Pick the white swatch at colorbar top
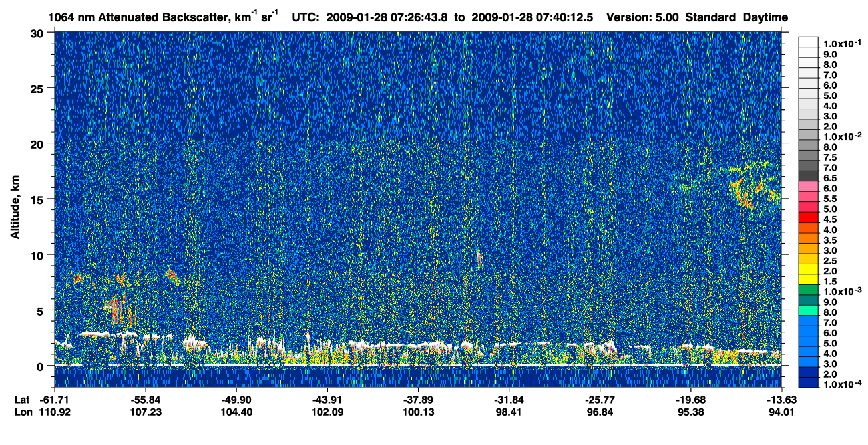The image size is (868, 445). [x=808, y=41]
